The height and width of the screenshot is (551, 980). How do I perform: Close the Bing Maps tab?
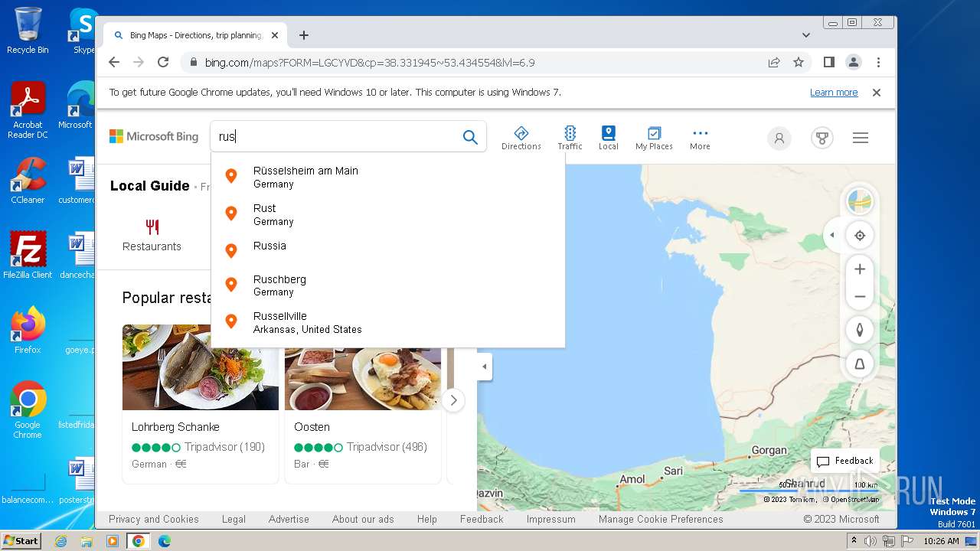275,35
